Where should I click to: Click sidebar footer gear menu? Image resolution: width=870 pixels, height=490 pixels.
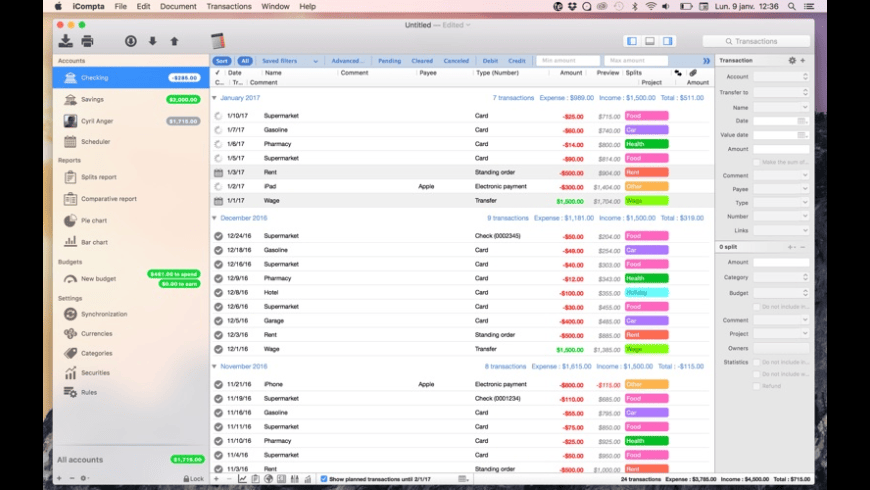point(84,478)
